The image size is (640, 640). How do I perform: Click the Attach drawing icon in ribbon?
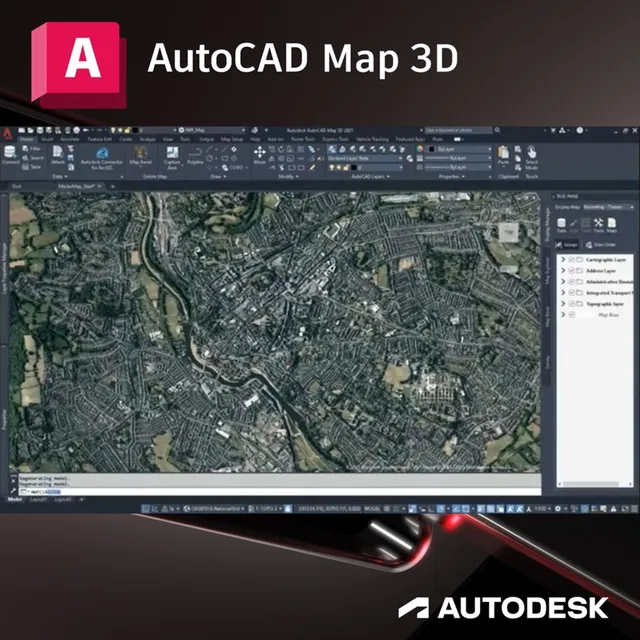click(x=58, y=155)
